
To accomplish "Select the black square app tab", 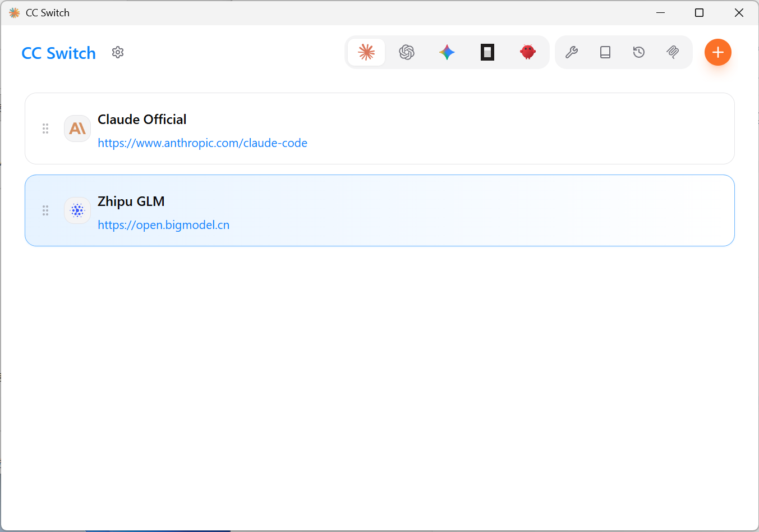I will pos(487,52).
